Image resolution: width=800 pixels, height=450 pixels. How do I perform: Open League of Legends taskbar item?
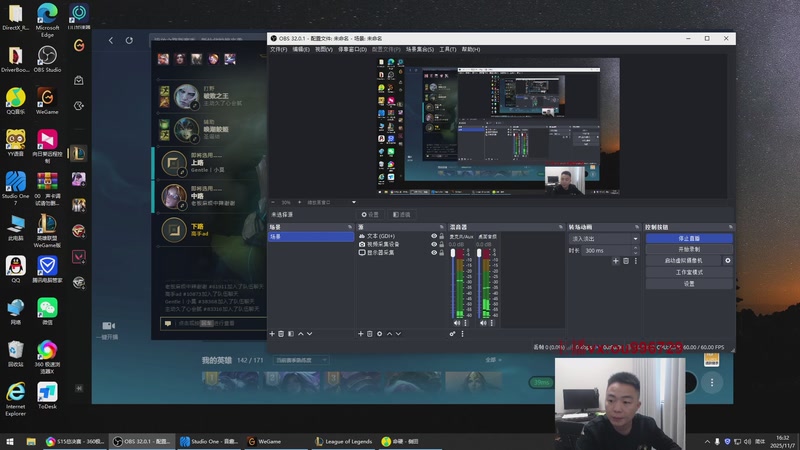coord(343,441)
